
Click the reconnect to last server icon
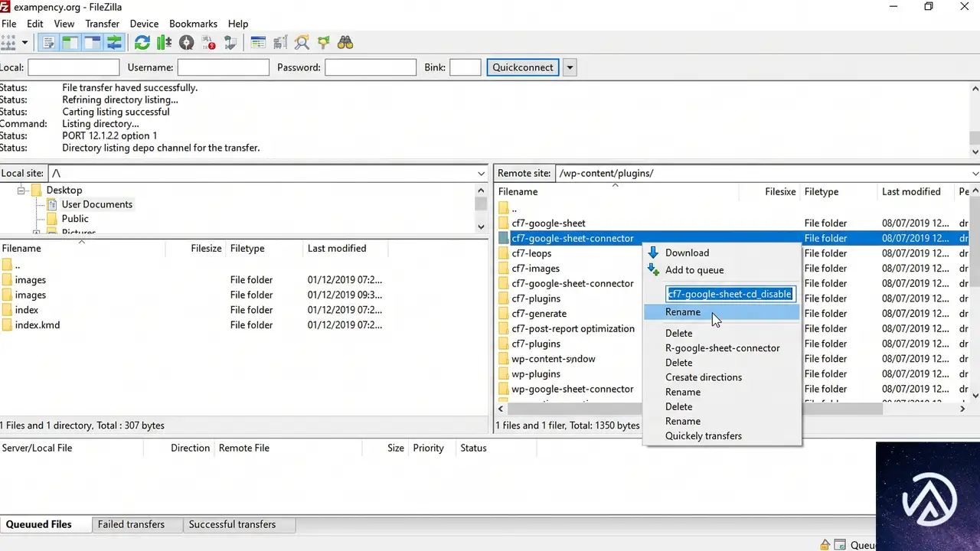point(230,43)
